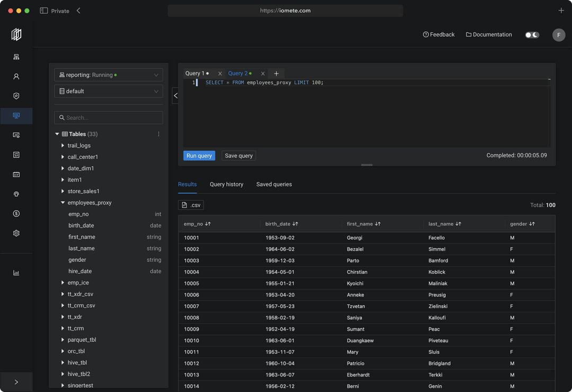Click the shield security icon in sidebar

point(16,96)
